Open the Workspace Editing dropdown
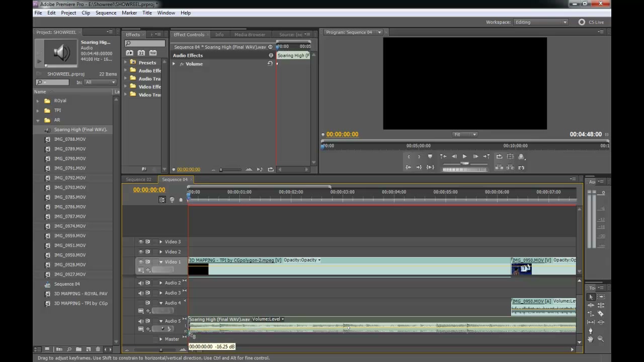This screenshot has width=644, height=362. 541,22
